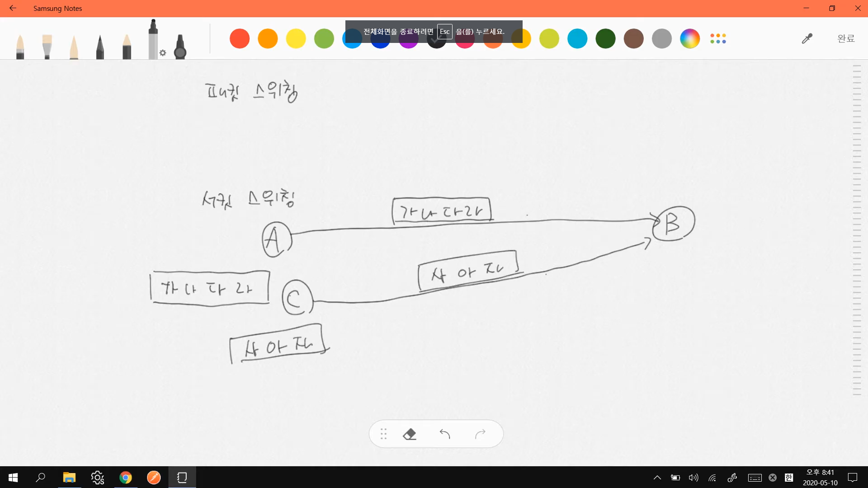Image resolution: width=868 pixels, height=488 pixels.
Task: Pick a color with the eyedropper
Action: [x=807, y=38]
